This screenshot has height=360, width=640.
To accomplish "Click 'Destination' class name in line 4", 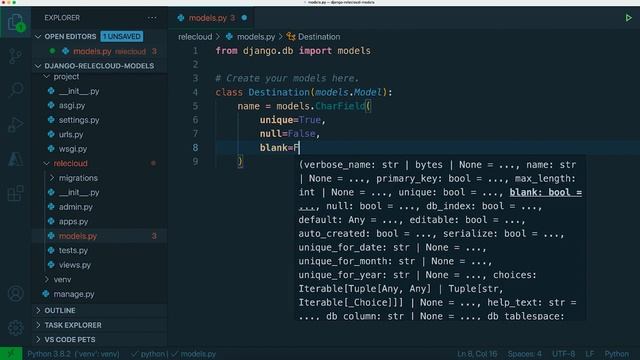I will 279,92.
